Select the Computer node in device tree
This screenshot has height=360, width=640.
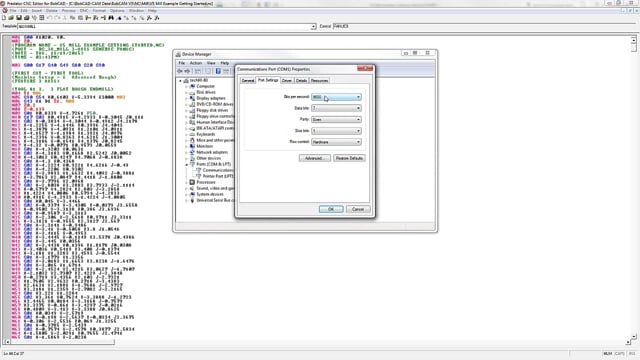pyautogui.click(x=205, y=87)
